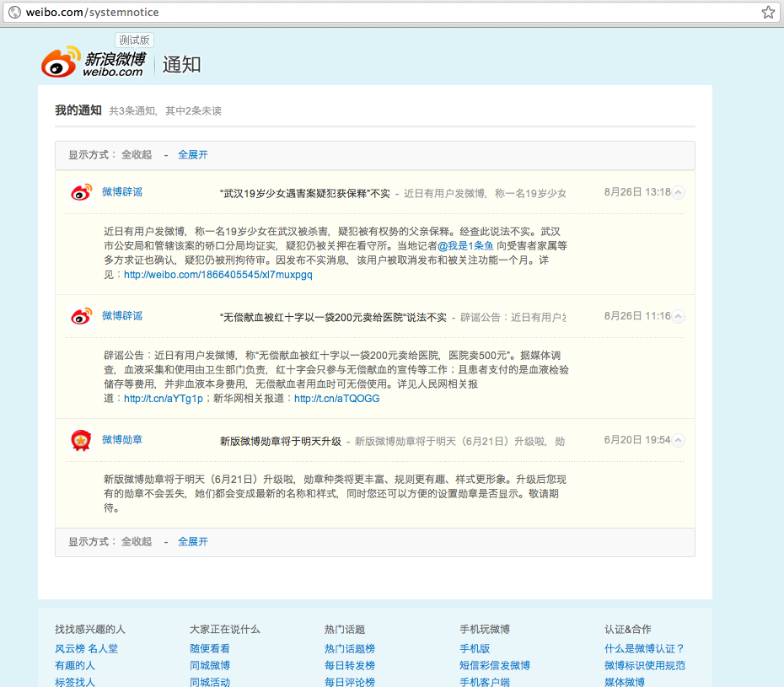Click the address bar URL

tap(93, 12)
